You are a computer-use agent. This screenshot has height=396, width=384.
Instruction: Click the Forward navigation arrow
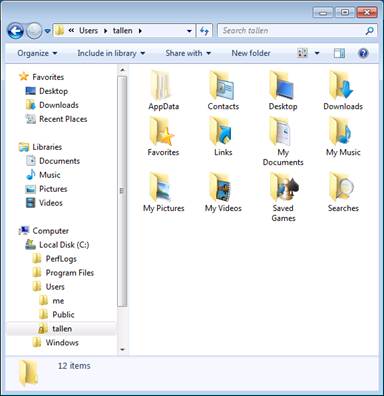(34, 31)
